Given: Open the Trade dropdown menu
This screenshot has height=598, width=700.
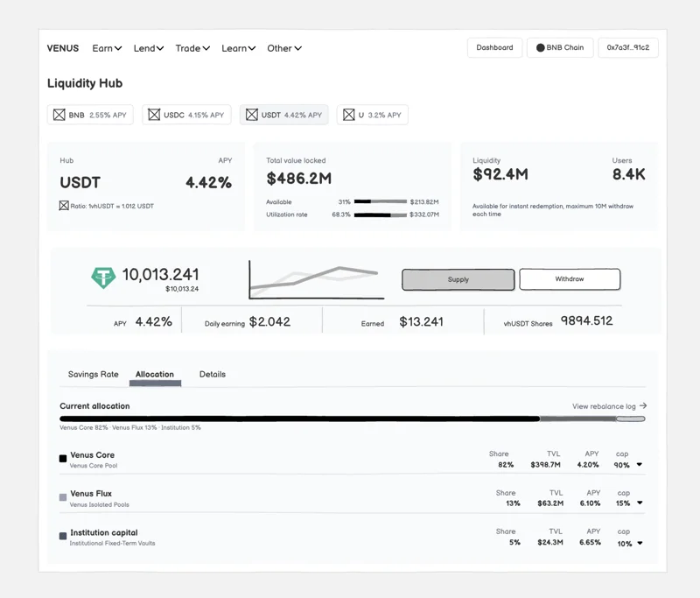Looking at the screenshot, I should tap(192, 48).
